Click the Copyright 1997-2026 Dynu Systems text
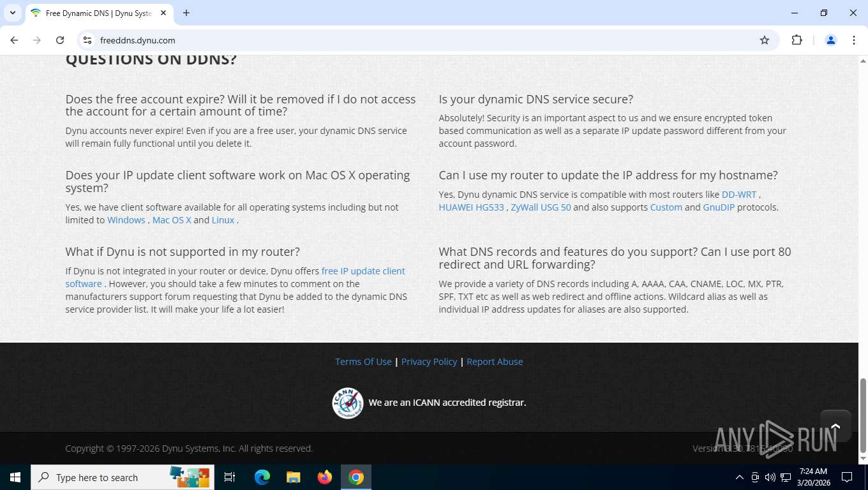 tap(189, 449)
